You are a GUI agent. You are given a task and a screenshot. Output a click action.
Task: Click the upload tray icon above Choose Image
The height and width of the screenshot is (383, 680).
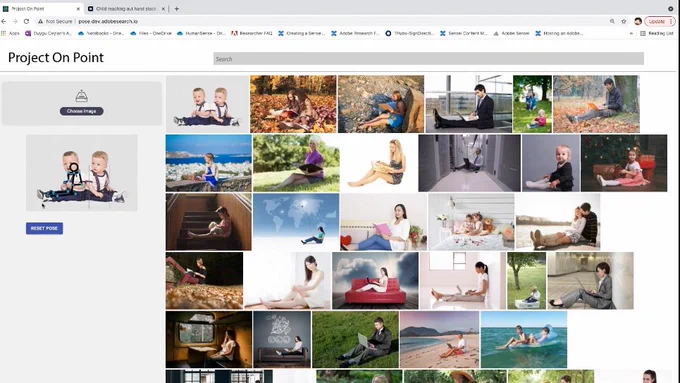[x=82, y=96]
